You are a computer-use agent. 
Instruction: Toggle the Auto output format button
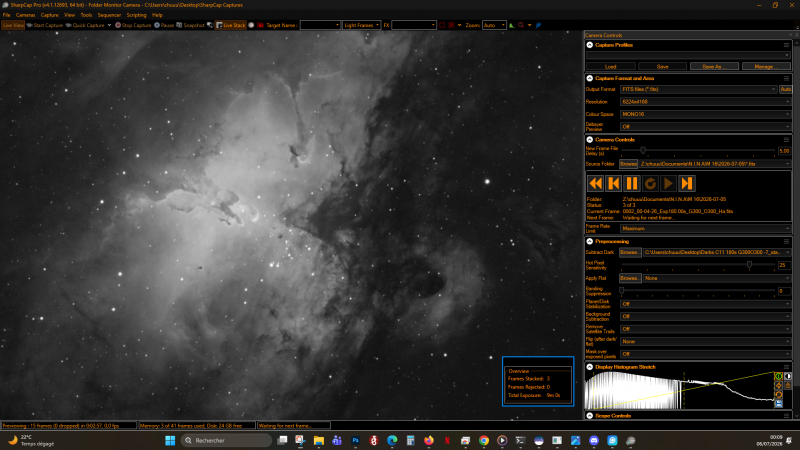pyautogui.click(x=785, y=89)
